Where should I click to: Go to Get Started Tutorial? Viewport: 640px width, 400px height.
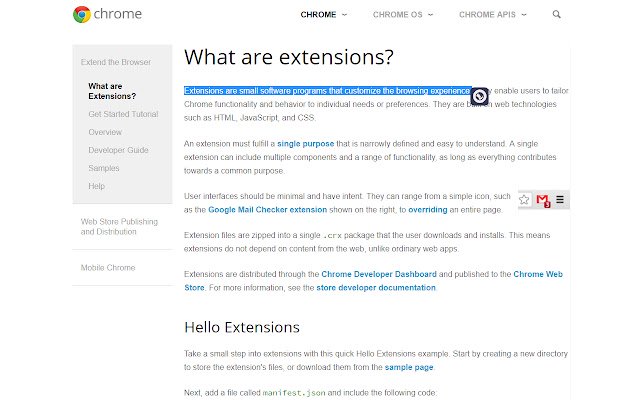click(123, 114)
